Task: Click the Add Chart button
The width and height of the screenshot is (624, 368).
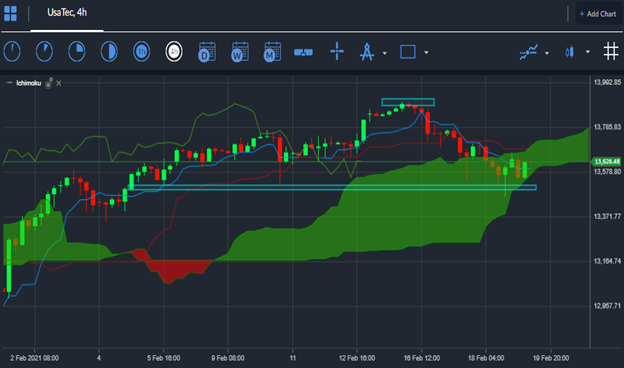Action: click(598, 14)
